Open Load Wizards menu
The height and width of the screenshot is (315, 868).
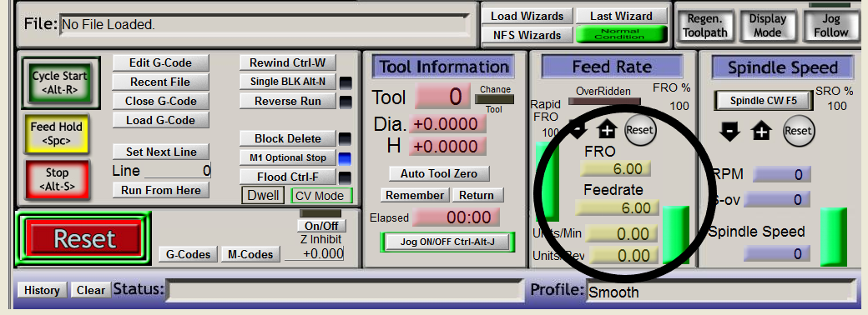pyautogui.click(x=527, y=17)
